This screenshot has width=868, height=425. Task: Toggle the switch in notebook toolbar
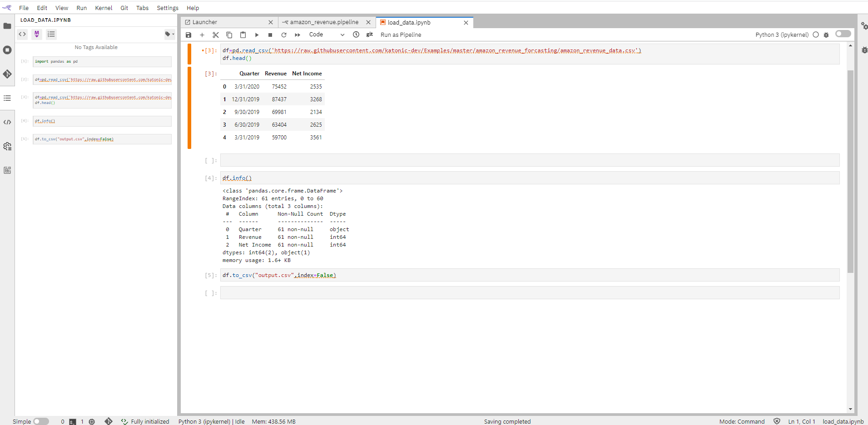pos(843,34)
